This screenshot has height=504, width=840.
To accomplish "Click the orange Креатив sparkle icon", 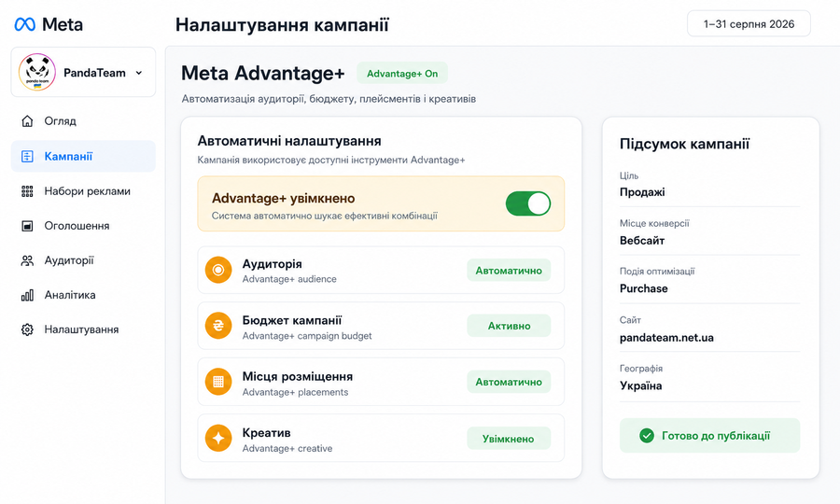I will coord(218,438).
